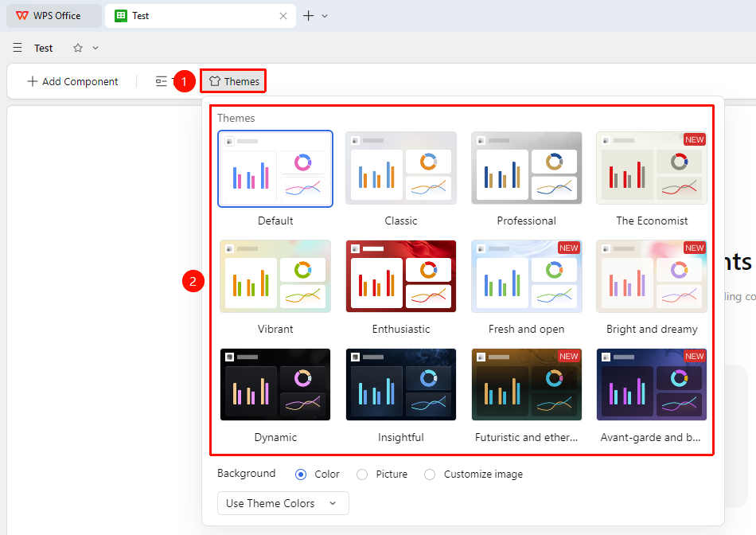The image size is (756, 535).
Task: Choose Customize image radio button
Action: click(430, 474)
